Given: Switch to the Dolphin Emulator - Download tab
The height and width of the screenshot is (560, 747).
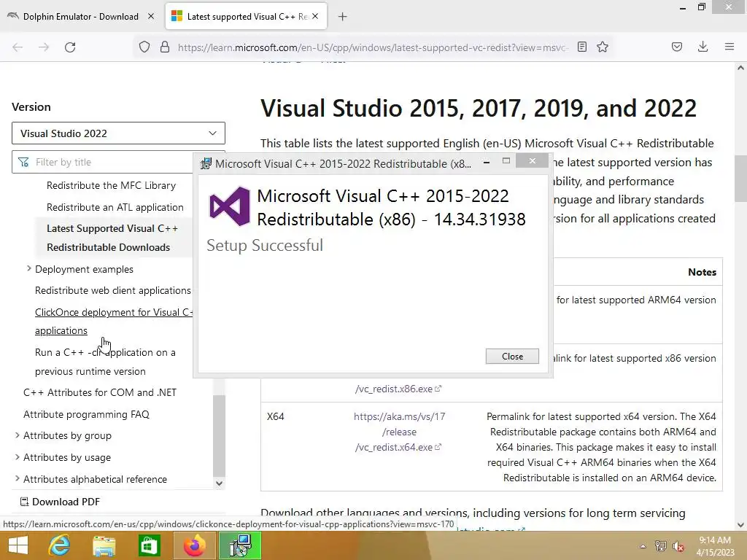Looking at the screenshot, I should click(x=81, y=17).
